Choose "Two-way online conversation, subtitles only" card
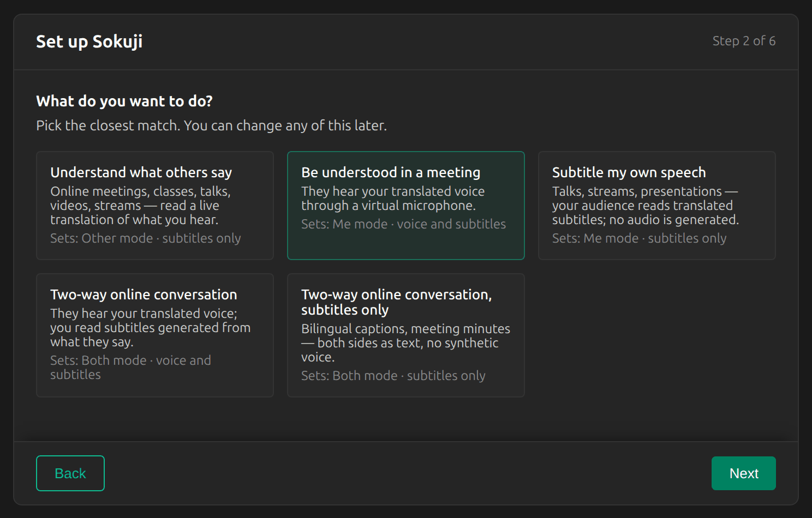 tap(406, 335)
